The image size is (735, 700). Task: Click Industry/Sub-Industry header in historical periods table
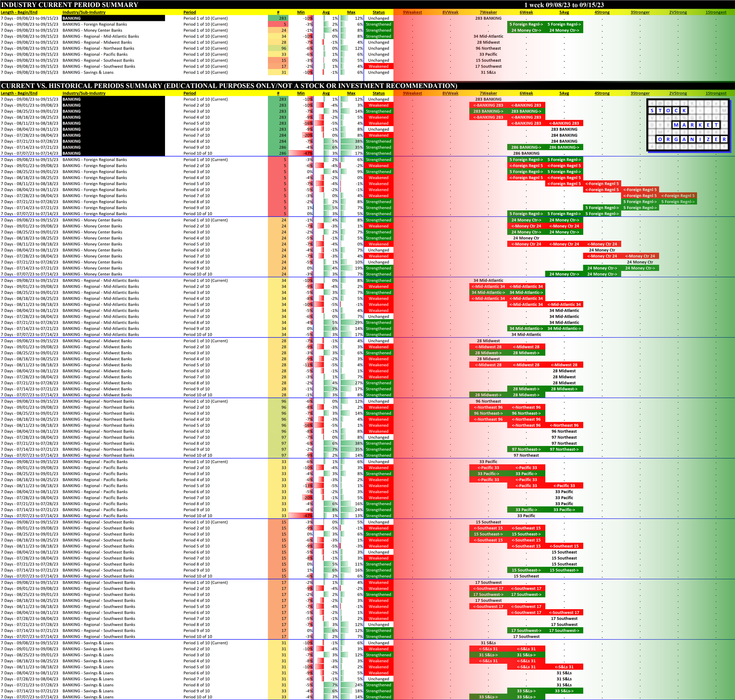(84, 93)
